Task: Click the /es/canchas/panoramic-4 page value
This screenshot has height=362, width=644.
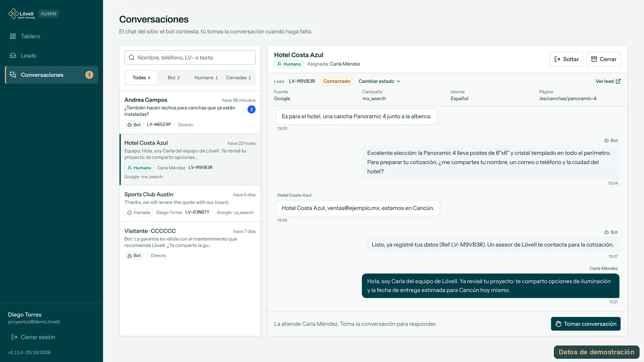Action: 568,99
